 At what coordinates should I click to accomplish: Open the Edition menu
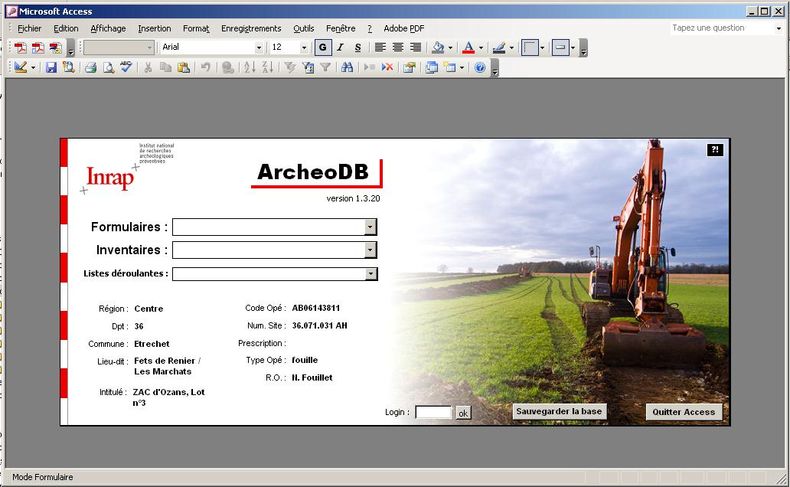[66, 29]
